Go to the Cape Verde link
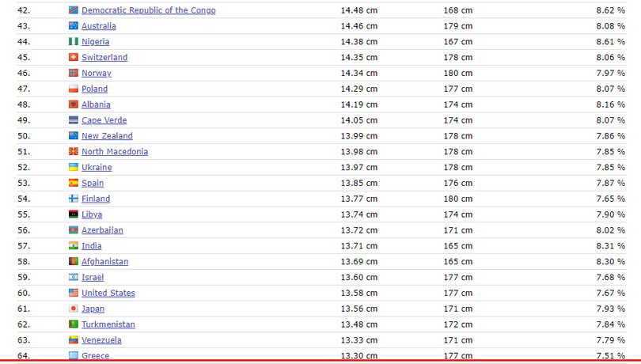 [x=104, y=120]
